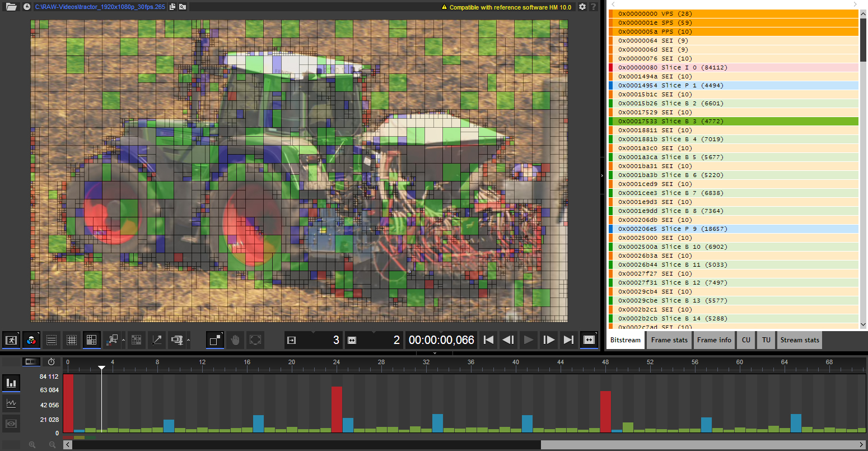Select the hand pan tool
868x451 pixels.
[x=235, y=340]
